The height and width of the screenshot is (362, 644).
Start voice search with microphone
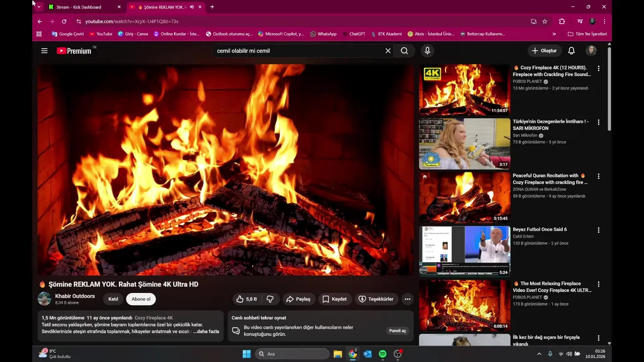click(427, 51)
